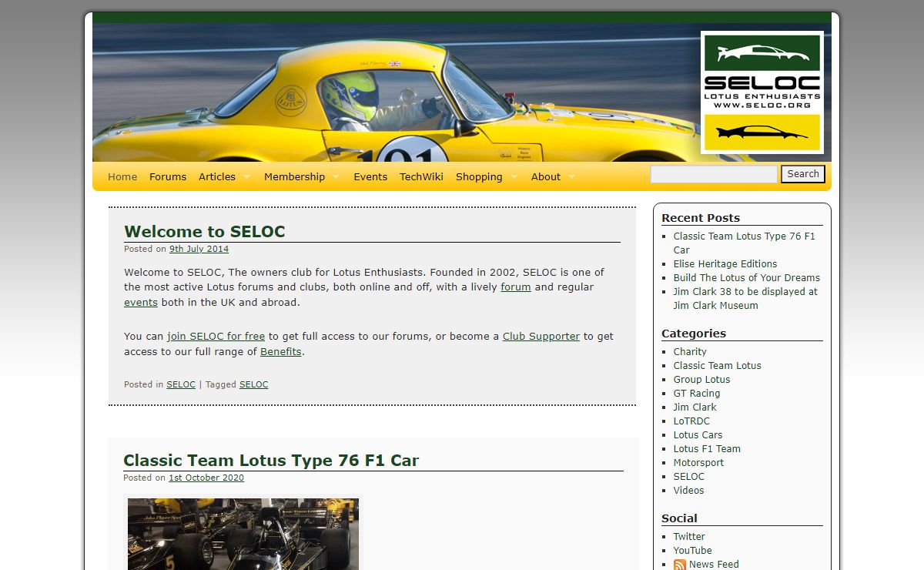This screenshot has height=570, width=924.
Task: Open the Twitter social link
Action: pyautogui.click(x=689, y=536)
